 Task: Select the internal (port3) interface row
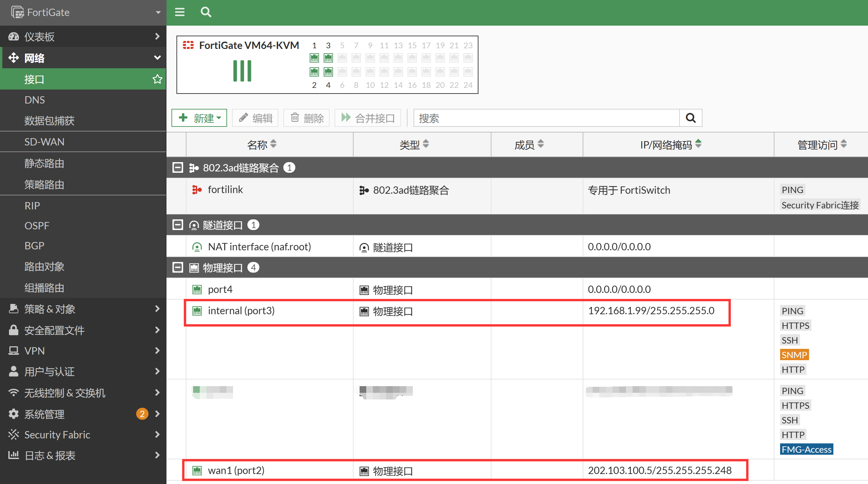241,311
